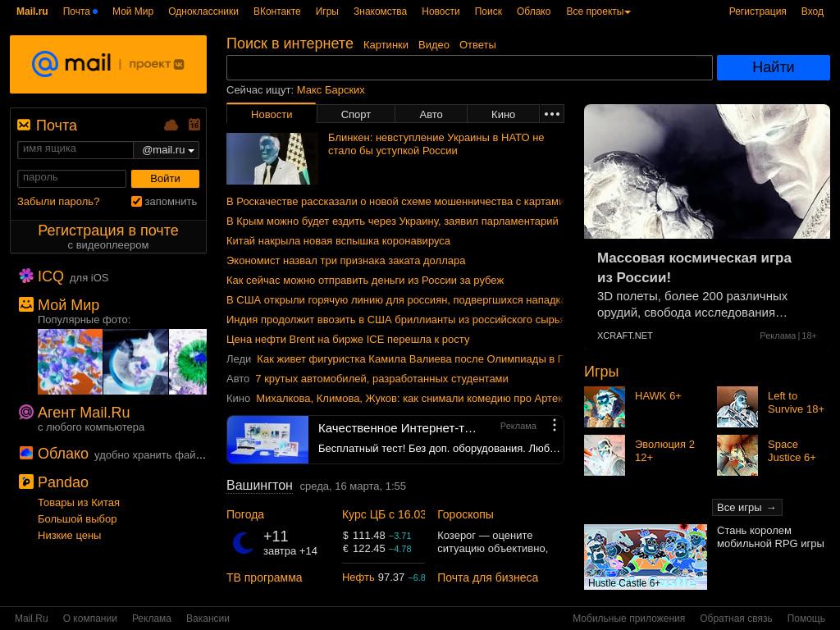
Task: Open Мобильные приложения footer link
Action: point(628,619)
